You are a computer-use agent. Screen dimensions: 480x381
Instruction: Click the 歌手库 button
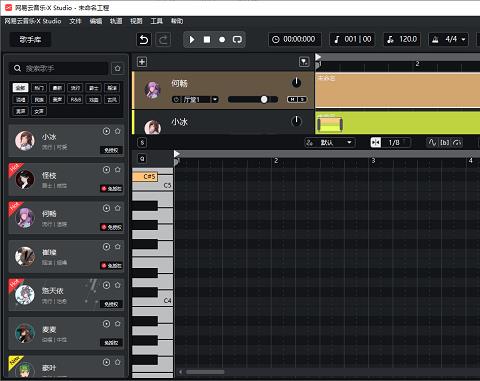pos(30,40)
